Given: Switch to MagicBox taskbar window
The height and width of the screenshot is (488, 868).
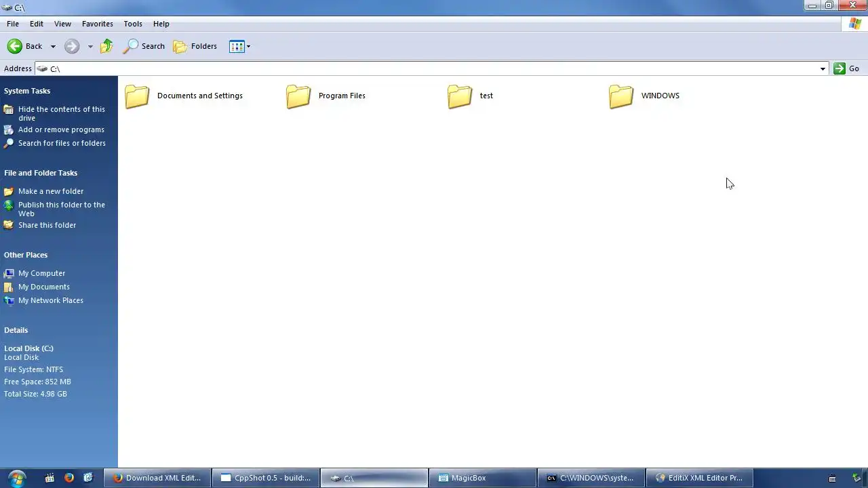Looking at the screenshot, I should 483,478.
